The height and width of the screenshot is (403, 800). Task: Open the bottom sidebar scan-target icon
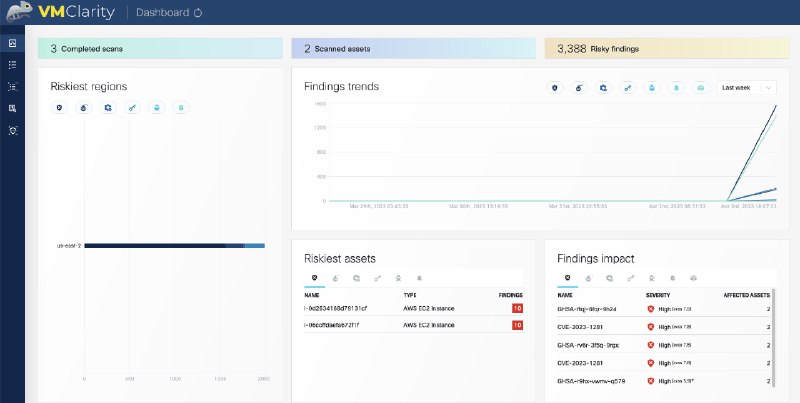[13, 131]
